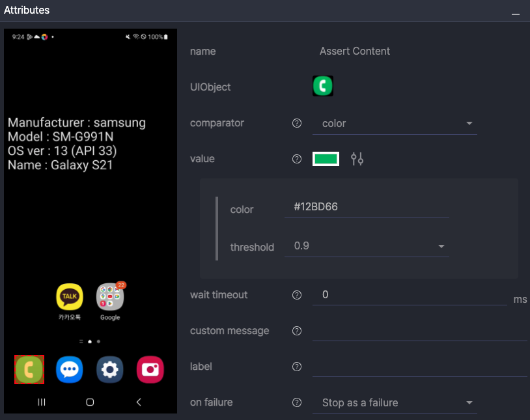Tap the Phone app icon on device
Viewport: 530px width, 420px height.
(x=29, y=370)
